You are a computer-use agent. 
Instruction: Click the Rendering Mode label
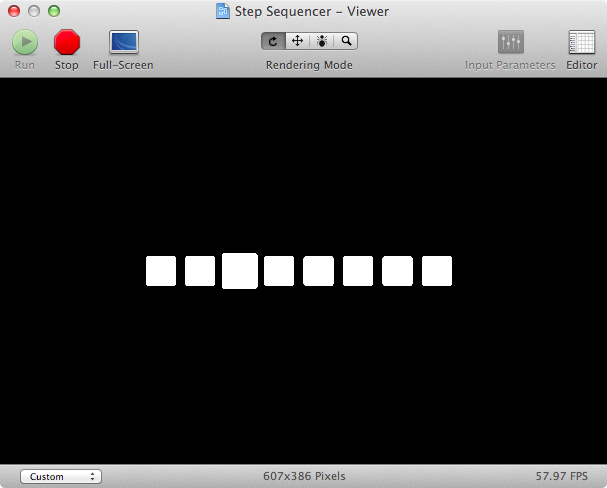coord(309,65)
